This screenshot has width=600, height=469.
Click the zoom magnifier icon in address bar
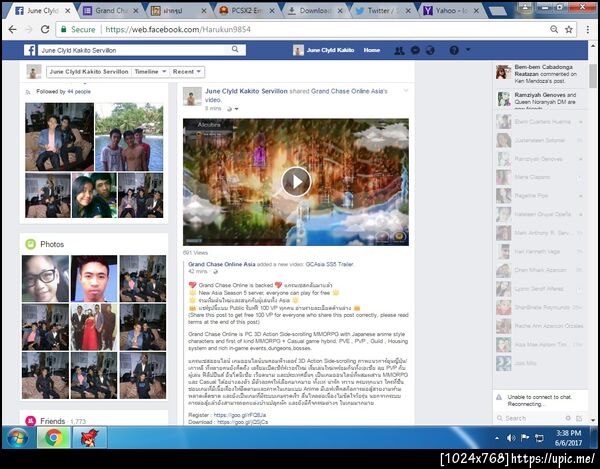point(554,29)
